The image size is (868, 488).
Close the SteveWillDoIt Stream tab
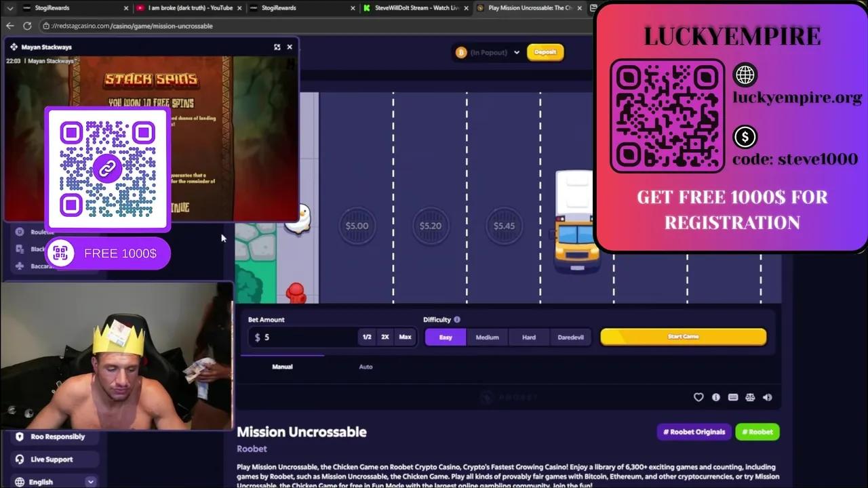click(466, 8)
